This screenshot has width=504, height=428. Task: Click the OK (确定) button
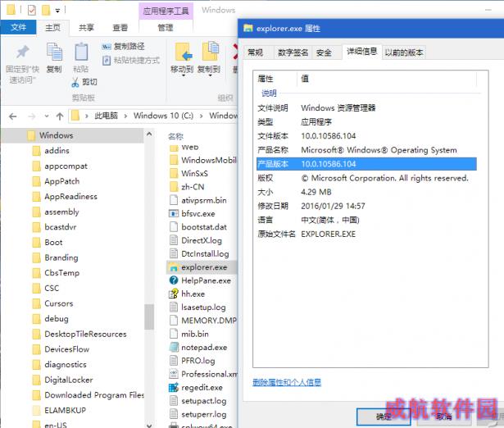click(384, 417)
